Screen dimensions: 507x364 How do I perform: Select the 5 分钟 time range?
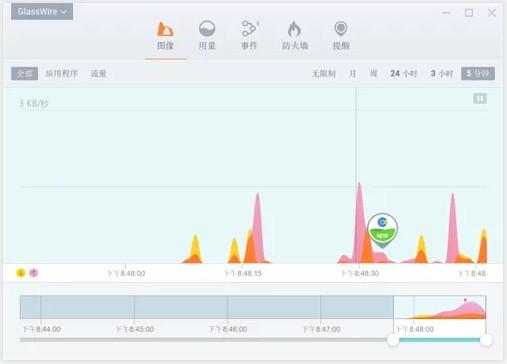pos(478,74)
